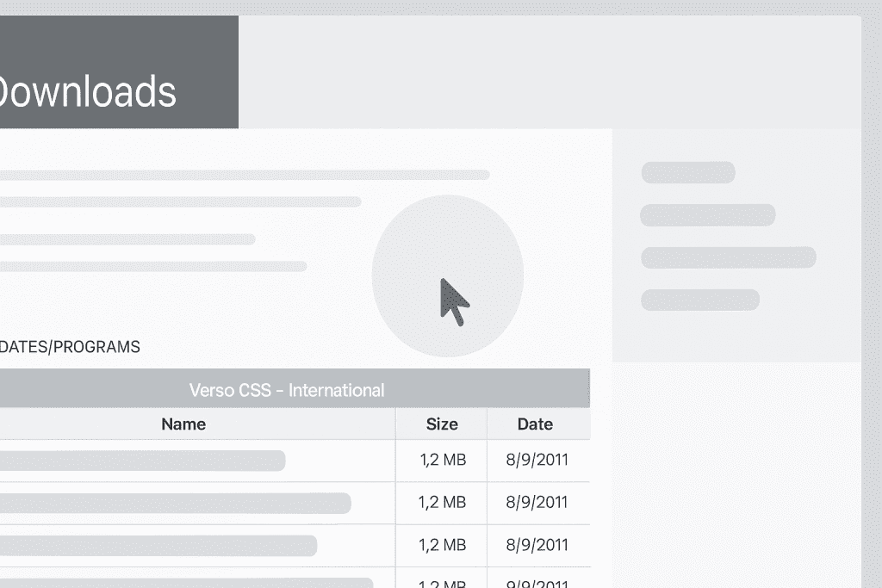
Task: Click the arrow cursor icon in circle
Action: coord(453,300)
